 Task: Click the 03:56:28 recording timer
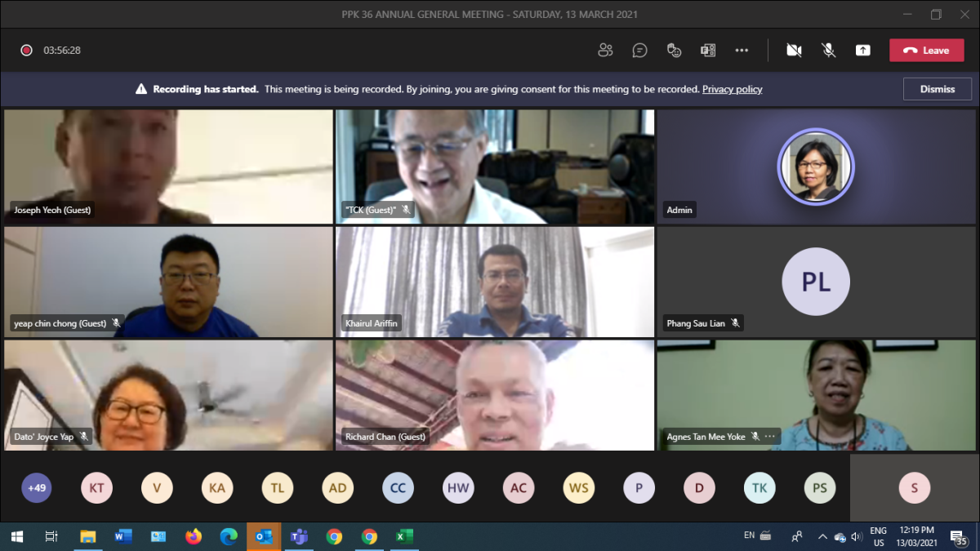pyautogui.click(x=62, y=50)
